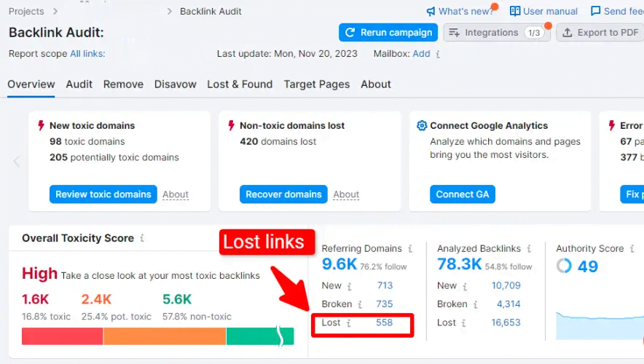Click the All links report scope link
644x364 pixels.
pyautogui.click(x=87, y=54)
